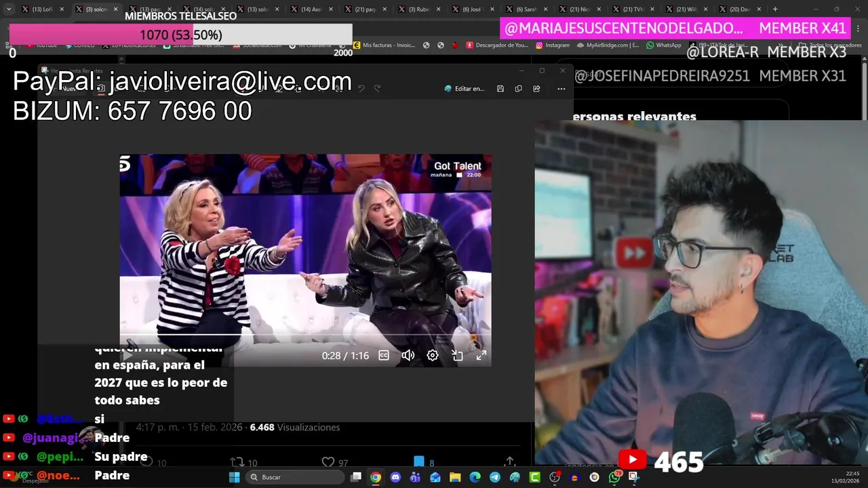Switch to the '(3) Rubé' browser tab
This screenshot has width=868, height=488.
[x=419, y=9]
